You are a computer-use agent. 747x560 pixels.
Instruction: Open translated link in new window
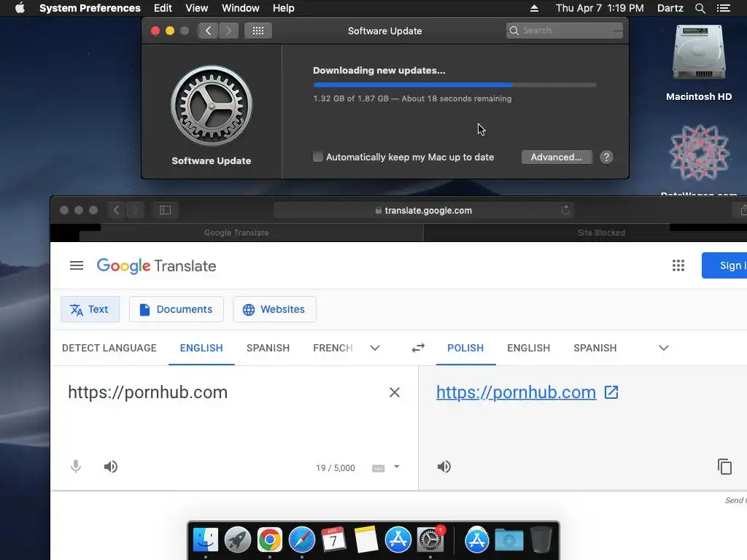pyautogui.click(x=611, y=392)
